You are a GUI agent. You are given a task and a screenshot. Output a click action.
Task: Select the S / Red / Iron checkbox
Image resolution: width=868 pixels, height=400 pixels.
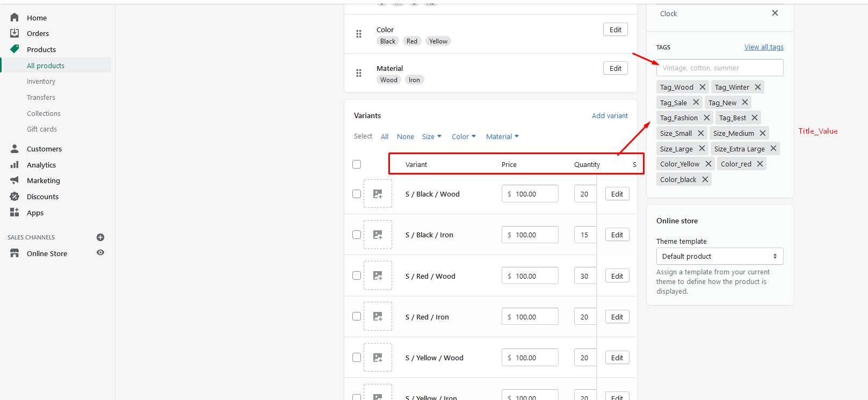(357, 317)
